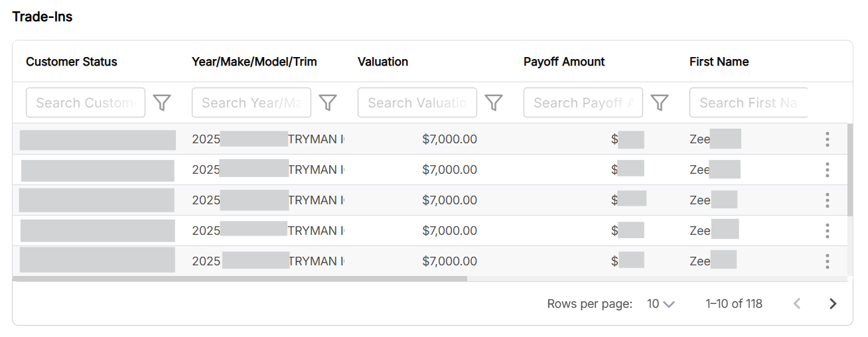The width and height of the screenshot is (868, 337).
Task: Click the First Name column header
Action: click(x=719, y=62)
